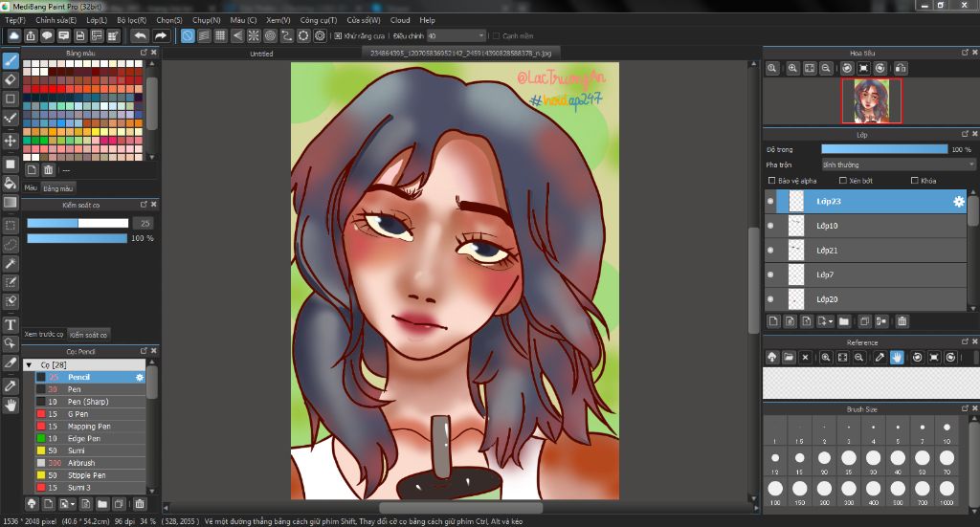This screenshot has width=980, height=527.
Task: Select the Eraser tool
Action: (11, 79)
